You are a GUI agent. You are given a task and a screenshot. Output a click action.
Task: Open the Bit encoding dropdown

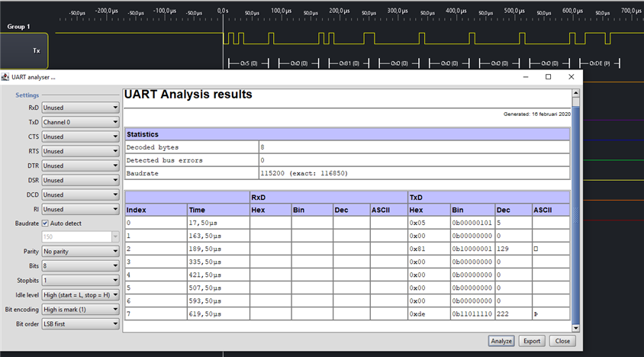(x=81, y=309)
